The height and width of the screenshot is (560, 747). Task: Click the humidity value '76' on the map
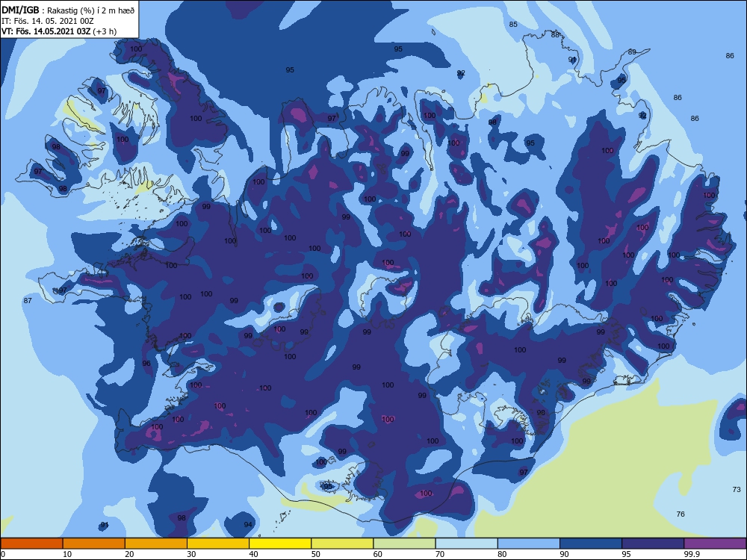(x=681, y=514)
